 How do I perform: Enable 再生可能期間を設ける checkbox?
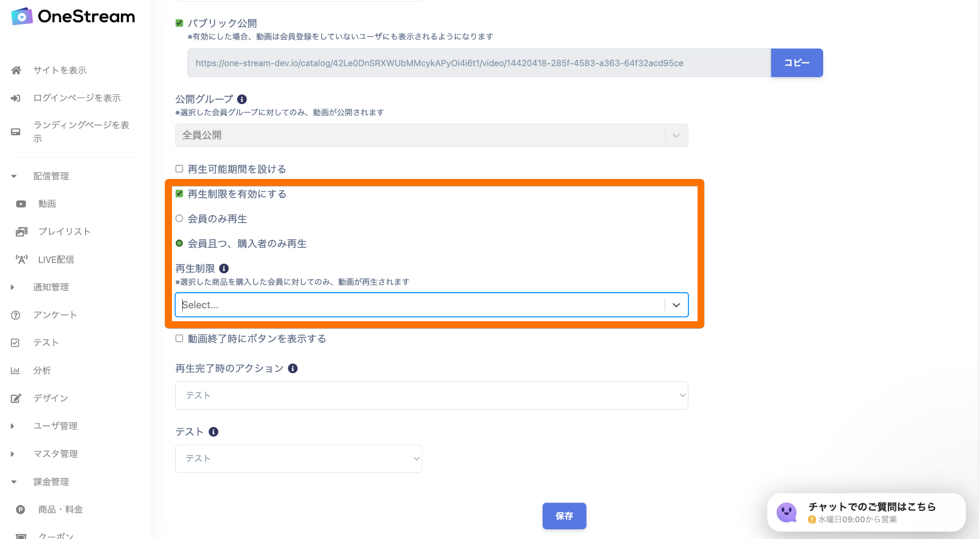[x=180, y=169]
